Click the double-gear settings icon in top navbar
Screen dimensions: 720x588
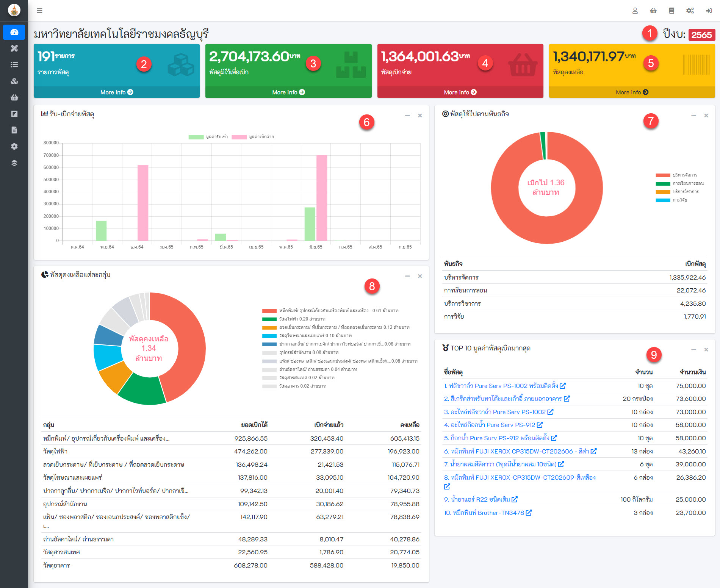pos(690,11)
